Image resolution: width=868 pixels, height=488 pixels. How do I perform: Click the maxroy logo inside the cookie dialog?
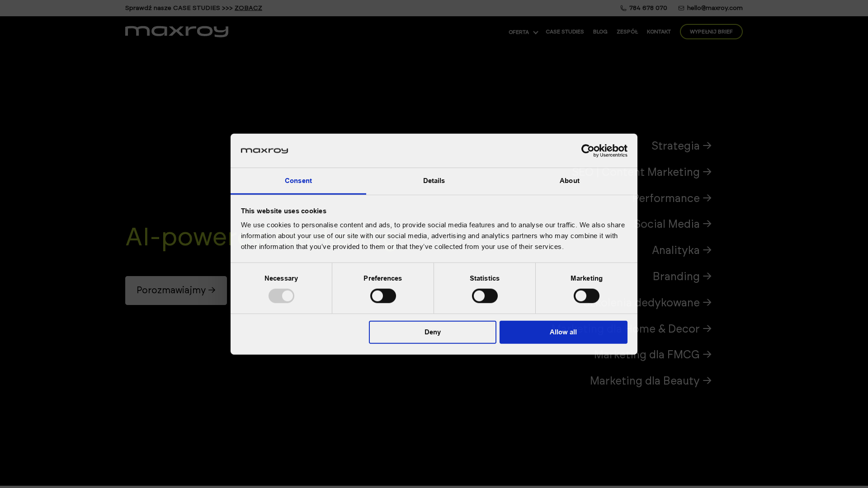(x=264, y=150)
